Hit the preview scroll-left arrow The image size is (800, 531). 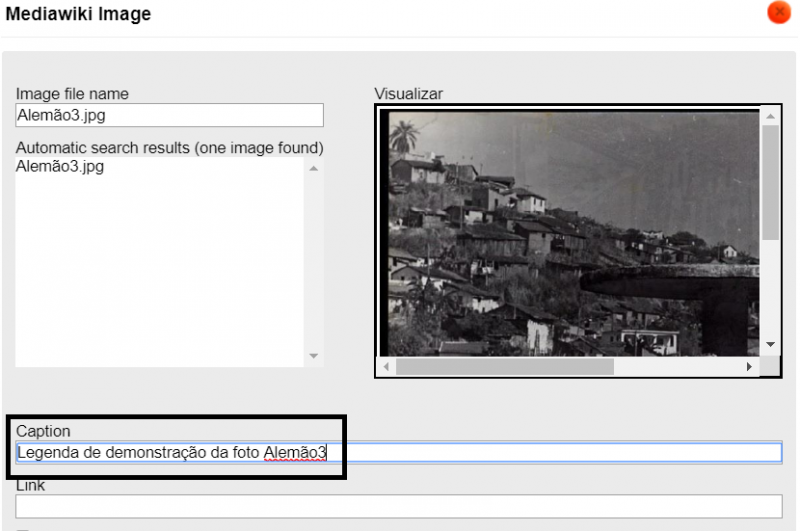pyautogui.click(x=387, y=367)
